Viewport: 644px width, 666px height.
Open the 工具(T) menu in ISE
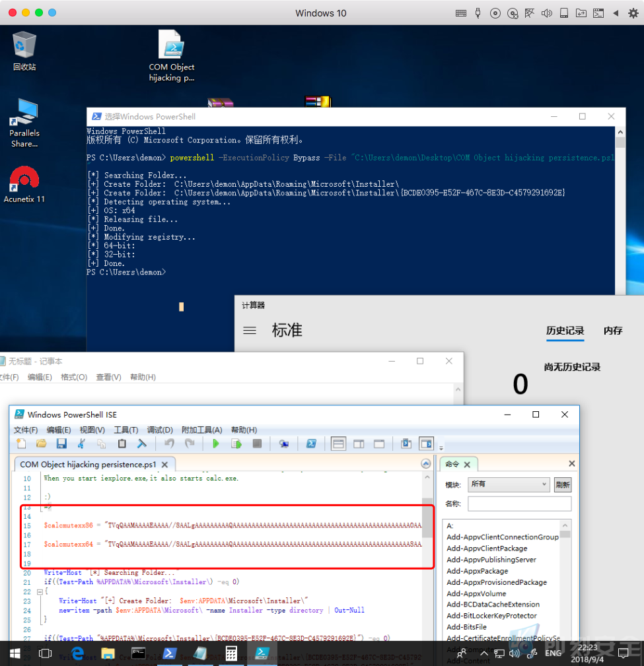tap(125, 430)
